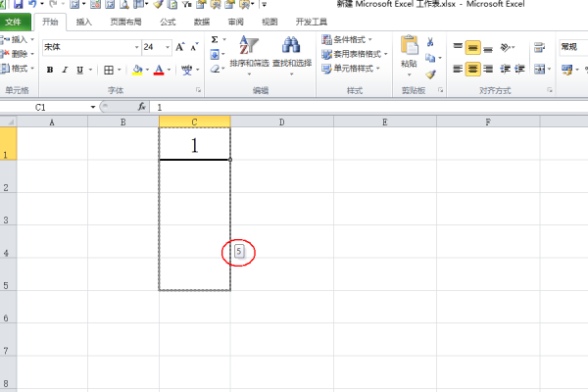The height and width of the screenshot is (392, 588).
Task: Open the 文件 file menu
Action: [19, 21]
